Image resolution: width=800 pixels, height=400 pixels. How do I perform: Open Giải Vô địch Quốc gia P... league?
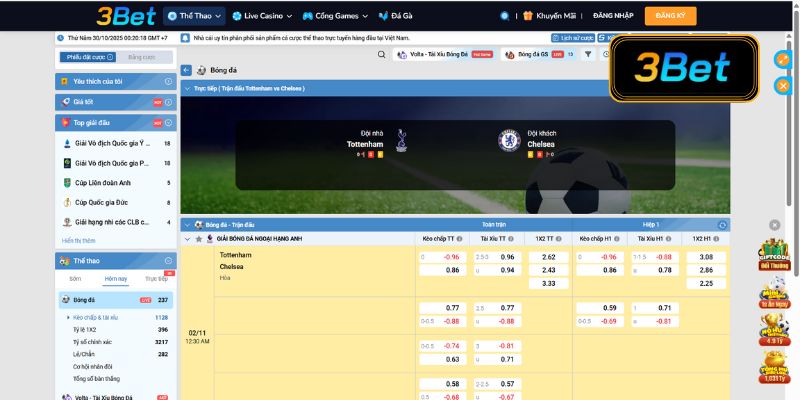pos(116,163)
